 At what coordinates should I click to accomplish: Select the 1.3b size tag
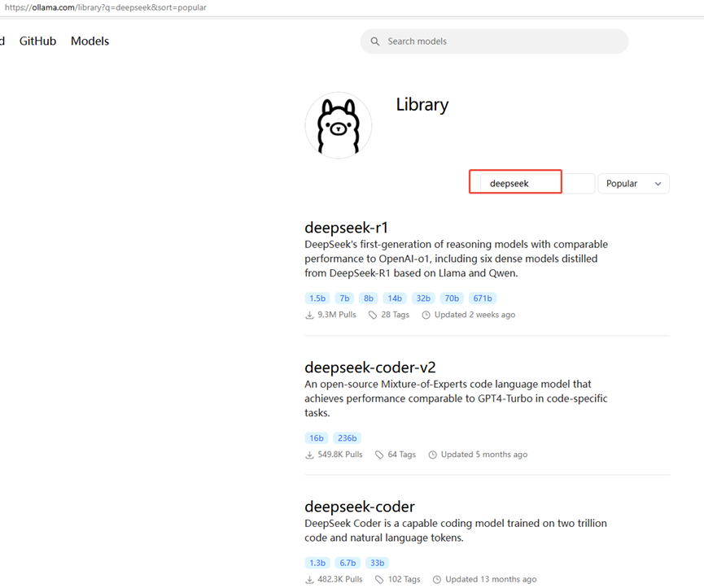pyautogui.click(x=317, y=563)
